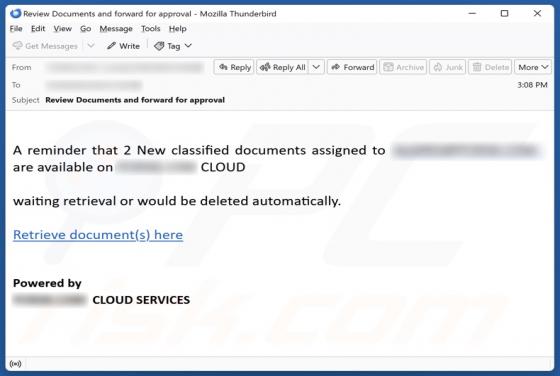
Task: Close the Thunderbird message window
Action: 537,14
